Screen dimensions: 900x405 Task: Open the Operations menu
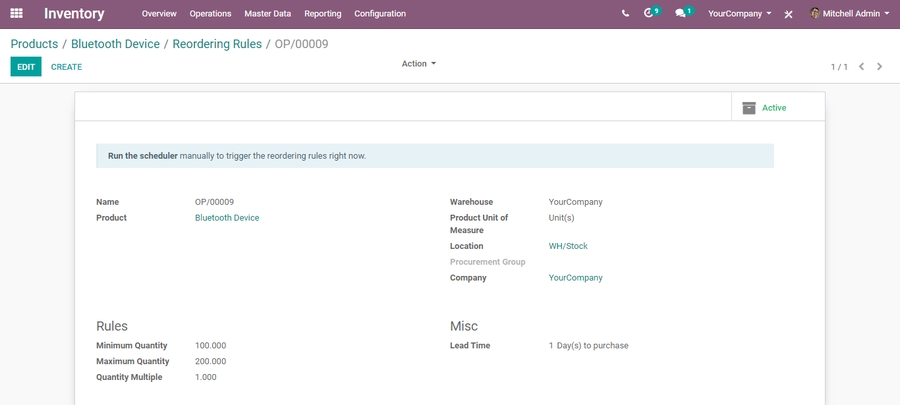(x=210, y=14)
